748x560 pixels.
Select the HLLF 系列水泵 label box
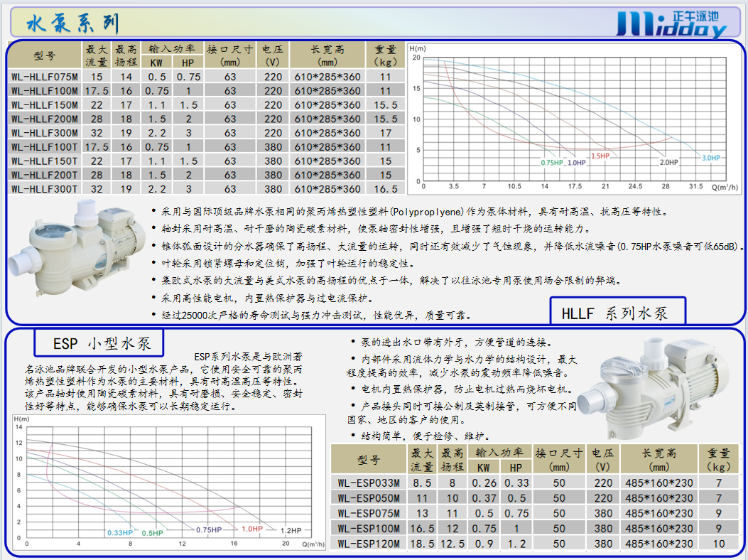point(618,311)
